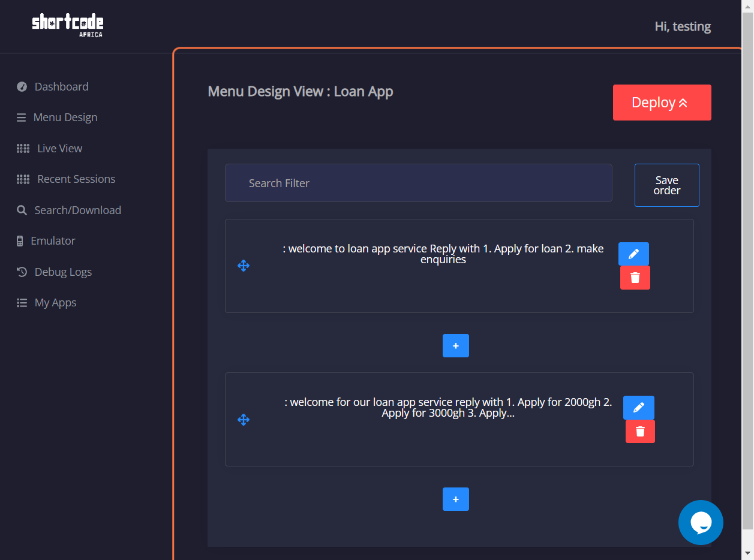Select the 'Menu Design View : Loan App' heading
This screenshot has height=560, width=754.
301,92
